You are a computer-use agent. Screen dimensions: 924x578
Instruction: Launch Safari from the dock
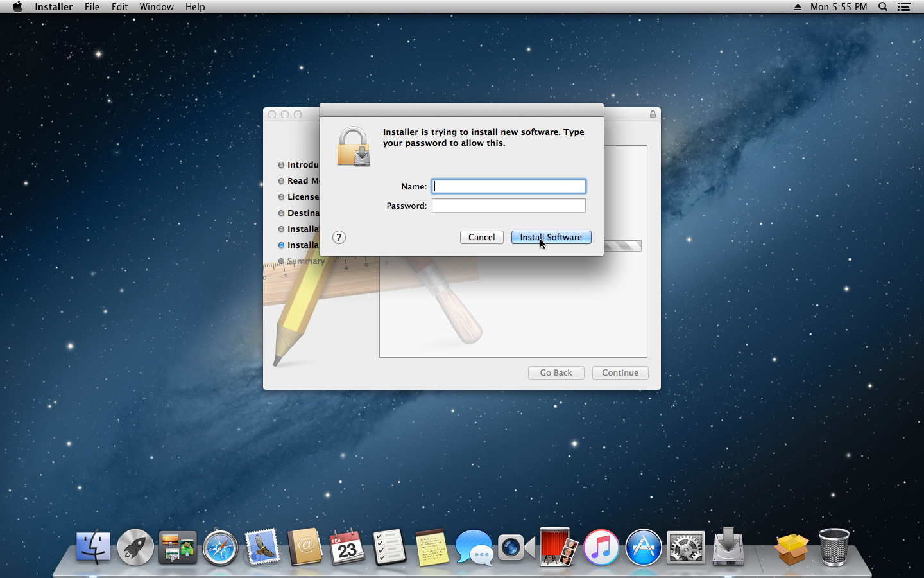coord(220,548)
